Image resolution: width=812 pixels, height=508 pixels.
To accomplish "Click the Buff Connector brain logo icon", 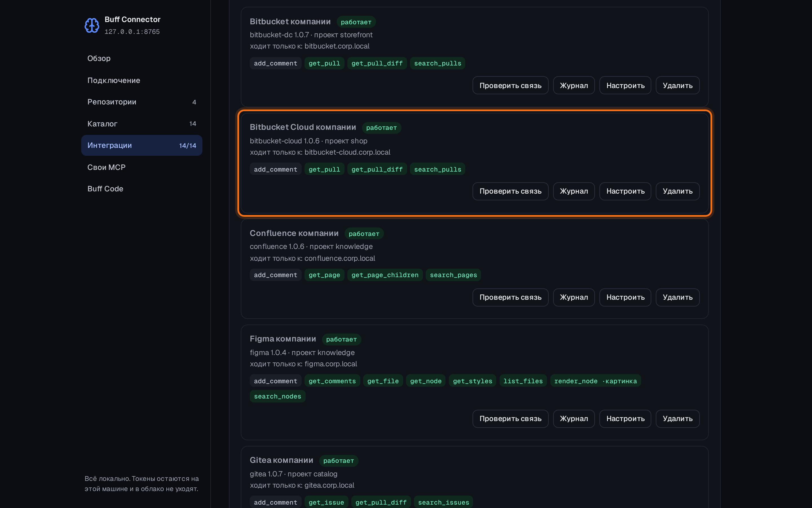I will 92,25.
